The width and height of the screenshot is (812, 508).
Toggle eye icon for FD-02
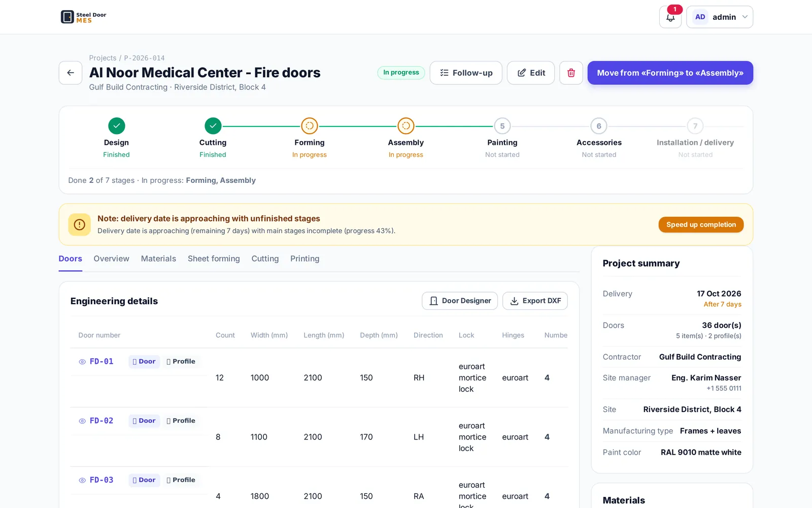coord(82,421)
